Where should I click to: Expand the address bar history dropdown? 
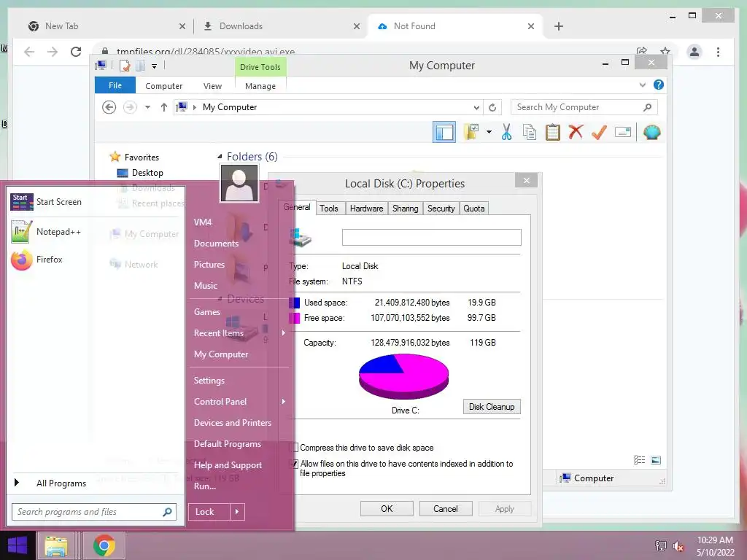click(x=476, y=107)
